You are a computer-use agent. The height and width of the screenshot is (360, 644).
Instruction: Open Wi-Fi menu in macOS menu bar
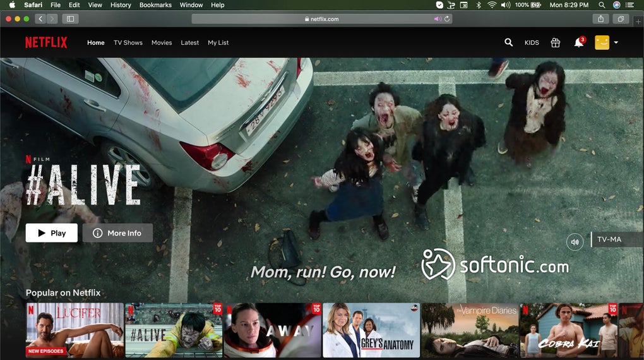click(x=492, y=5)
